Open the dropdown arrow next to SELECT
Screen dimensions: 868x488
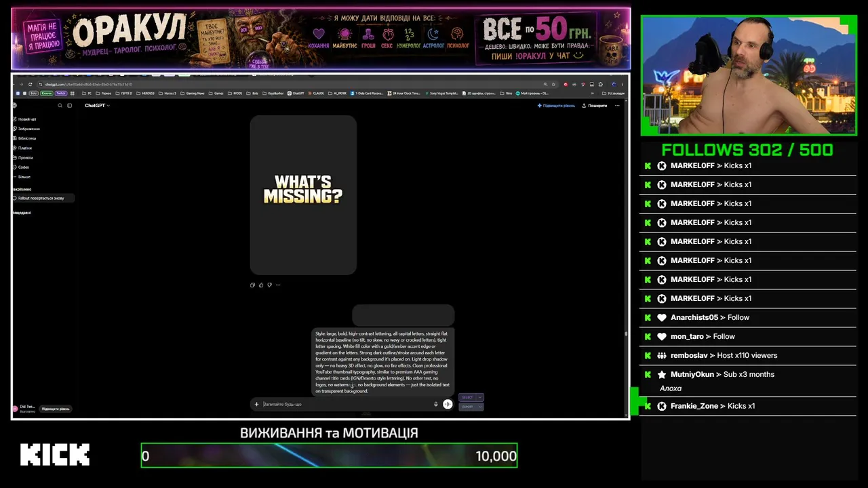pyautogui.click(x=480, y=397)
